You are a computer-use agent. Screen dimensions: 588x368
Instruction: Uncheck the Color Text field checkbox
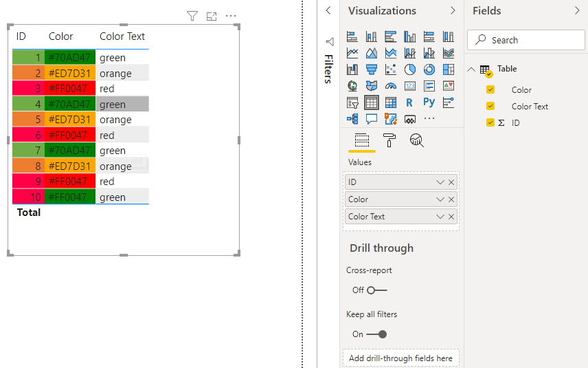pyautogui.click(x=490, y=106)
